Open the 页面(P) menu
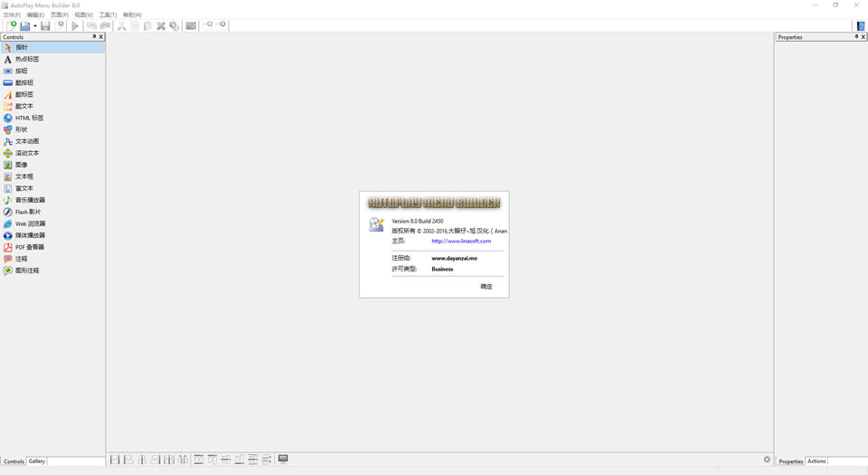The image size is (868, 475). point(60,15)
